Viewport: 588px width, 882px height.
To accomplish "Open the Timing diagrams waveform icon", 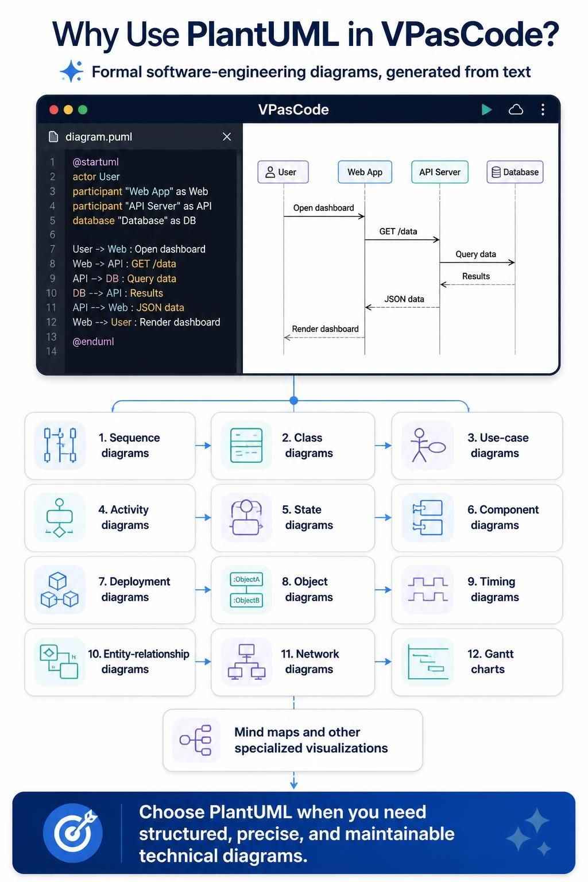I will (428, 590).
